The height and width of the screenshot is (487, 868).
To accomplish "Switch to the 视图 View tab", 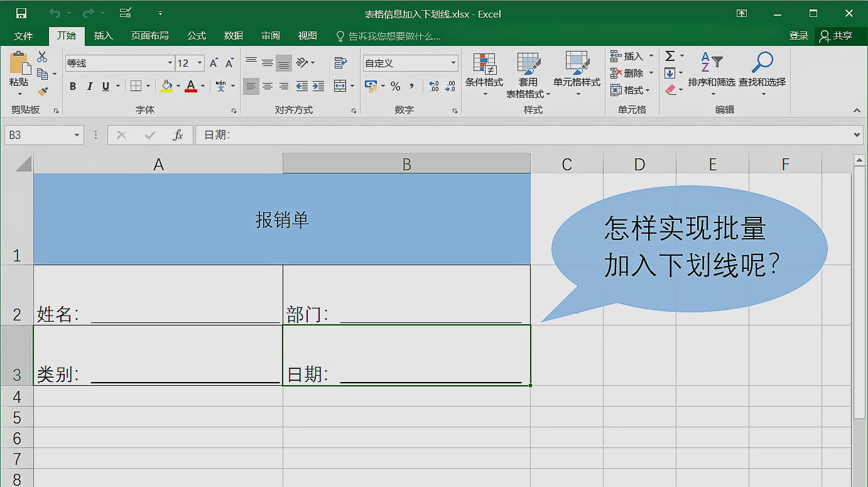I will click(x=308, y=36).
